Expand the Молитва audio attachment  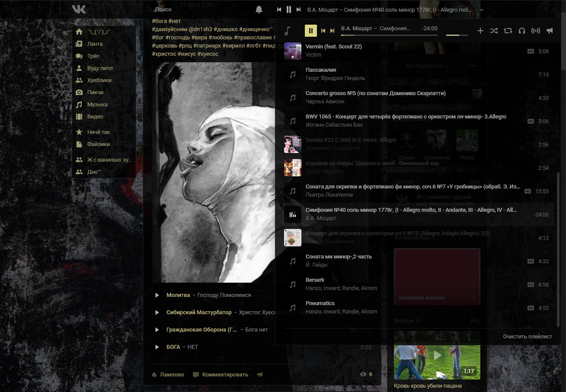(157, 295)
